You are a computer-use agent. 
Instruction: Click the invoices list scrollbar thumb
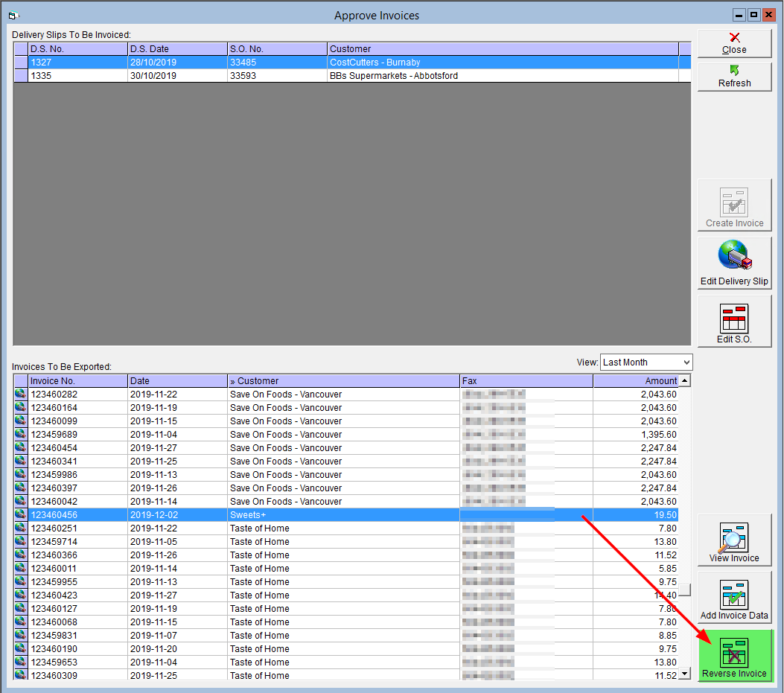685,590
